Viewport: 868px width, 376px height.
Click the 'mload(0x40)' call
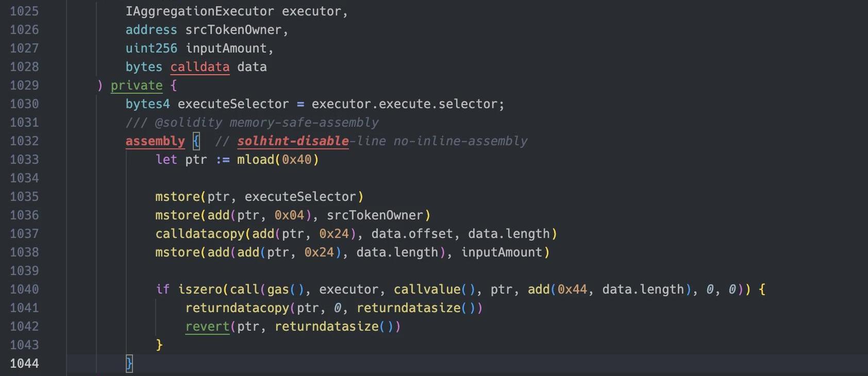coord(277,160)
